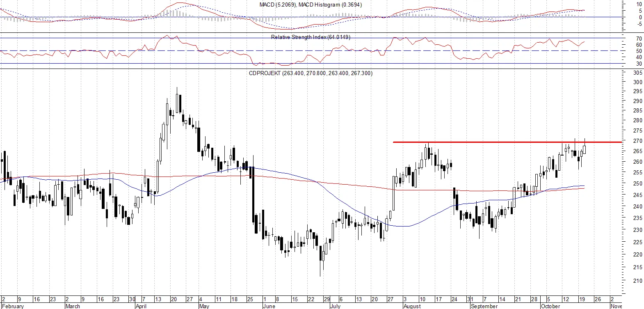Select the red horizontal resistance line

[x=507, y=142]
